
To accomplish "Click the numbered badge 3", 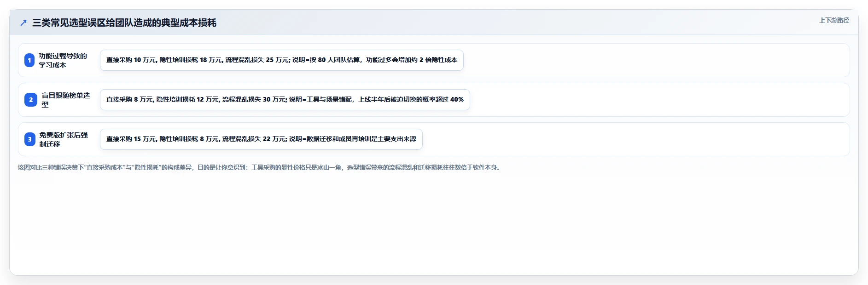I will click(x=30, y=139).
